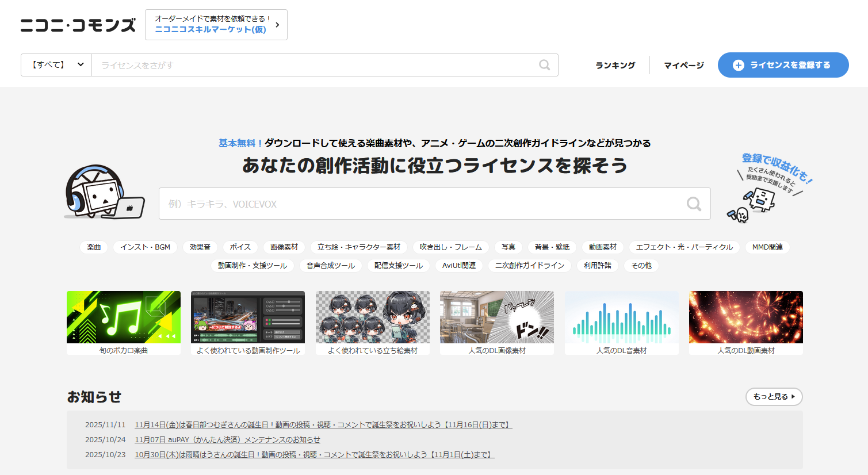868x475 pixels.
Task: Focus the main キラキラ、VOICEVOX search field
Action: (420, 204)
